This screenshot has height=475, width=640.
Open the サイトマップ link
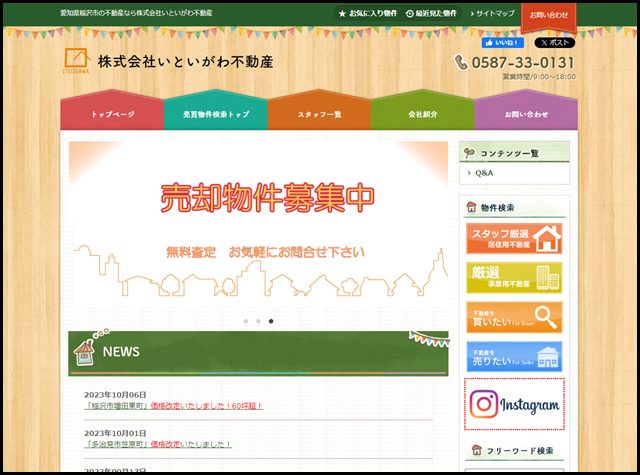[x=493, y=13]
